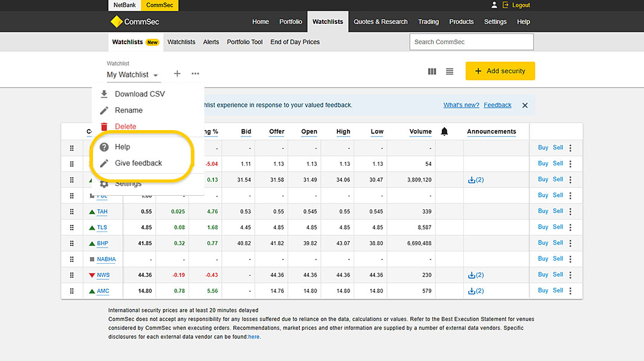Viewport: 644px width, 361px height.
Task: Switch to the NetBank tab
Action: pos(125,5)
